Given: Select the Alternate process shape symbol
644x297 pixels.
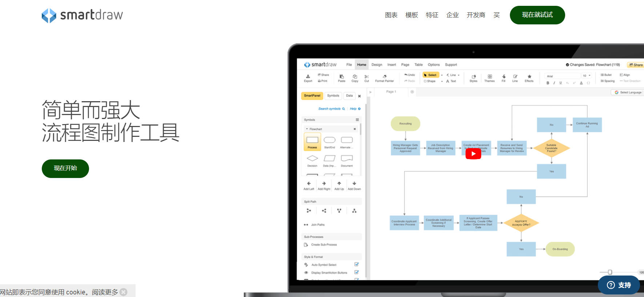Looking at the screenshot, I should point(347,142).
